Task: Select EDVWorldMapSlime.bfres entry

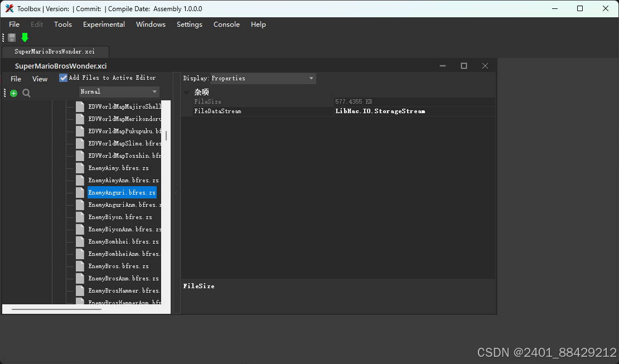Action: [125, 143]
